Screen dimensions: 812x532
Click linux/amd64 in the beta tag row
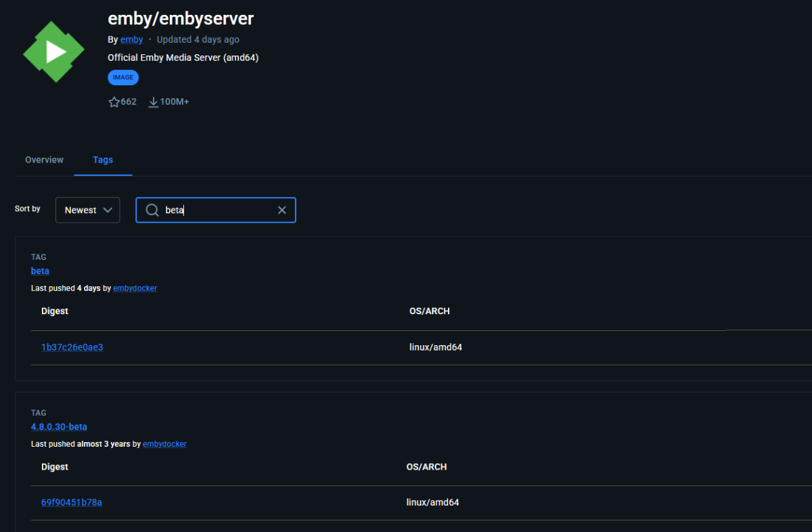point(435,347)
